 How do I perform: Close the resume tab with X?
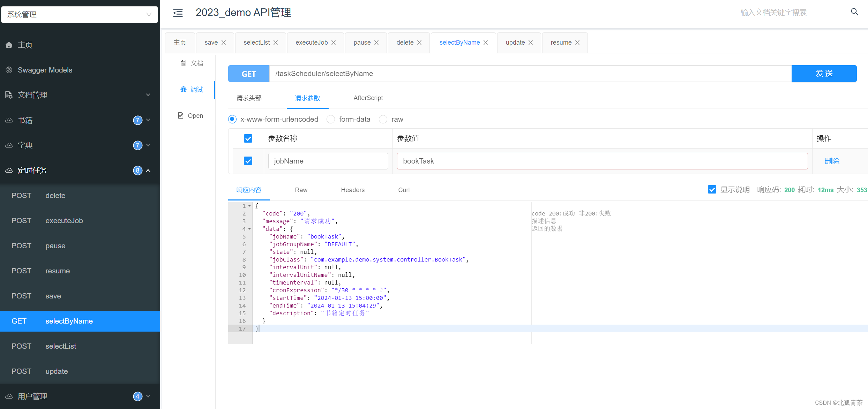tap(577, 43)
